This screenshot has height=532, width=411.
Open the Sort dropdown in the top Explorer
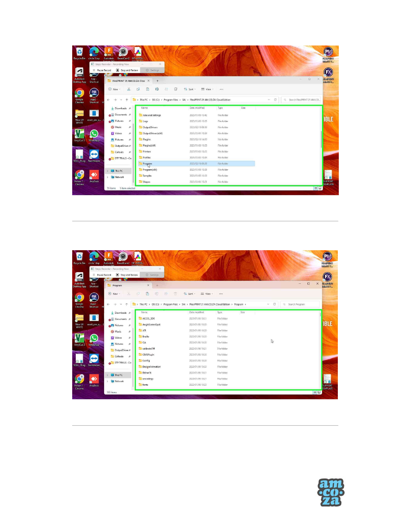click(x=190, y=89)
